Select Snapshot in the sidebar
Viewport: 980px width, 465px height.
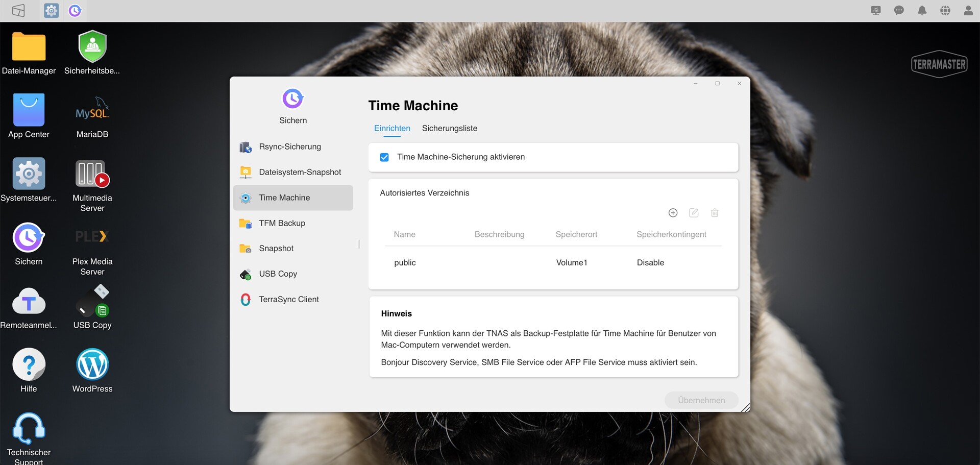[293, 249]
